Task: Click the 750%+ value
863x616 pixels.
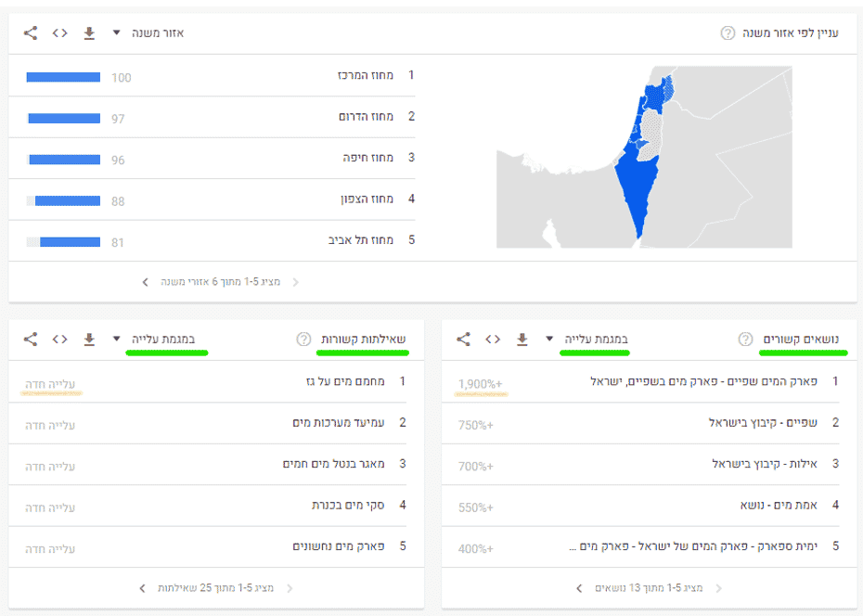Action: click(x=476, y=425)
